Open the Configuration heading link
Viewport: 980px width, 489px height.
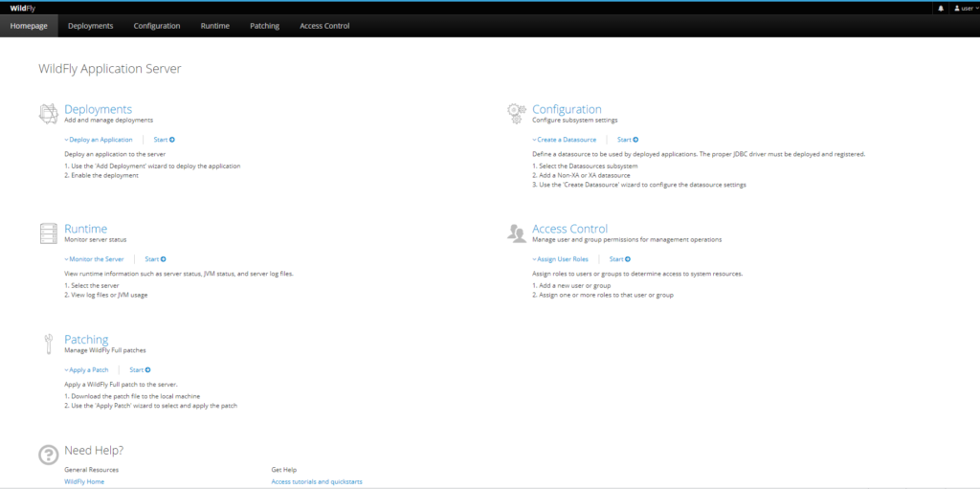pyautogui.click(x=567, y=109)
